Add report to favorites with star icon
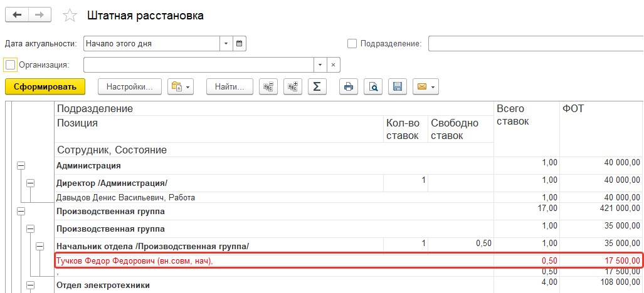Image resolution: width=644 pixels, height=293 pixels. pyautogui.click(x=70, y=16)
